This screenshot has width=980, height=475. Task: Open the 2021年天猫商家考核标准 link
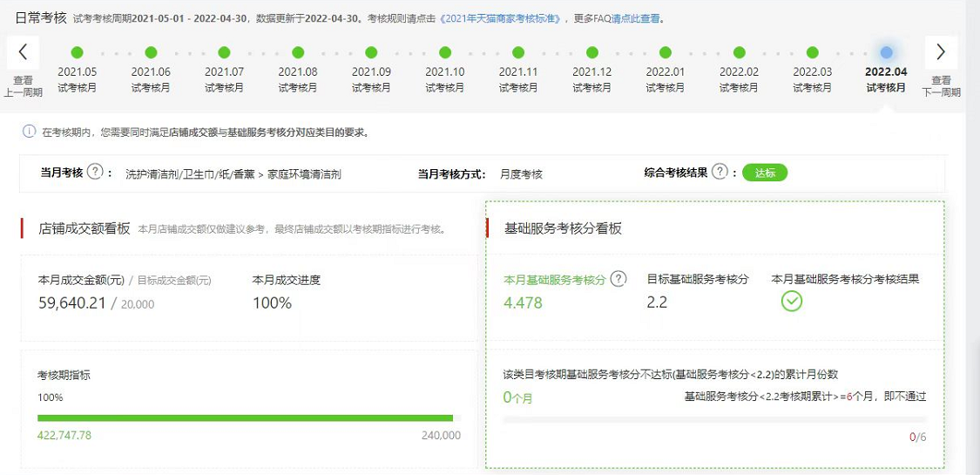click(x=499, y=18)
